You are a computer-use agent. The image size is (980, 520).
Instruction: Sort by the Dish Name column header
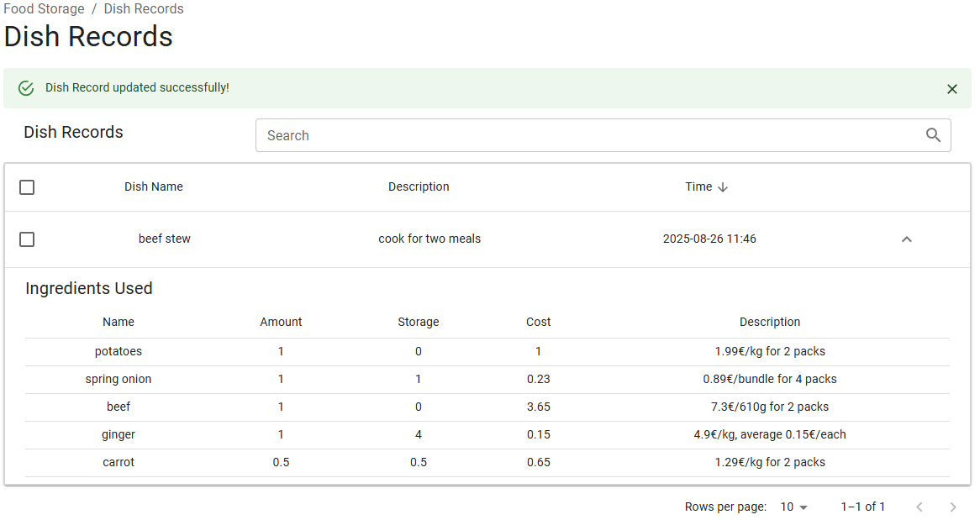[153, 186]
